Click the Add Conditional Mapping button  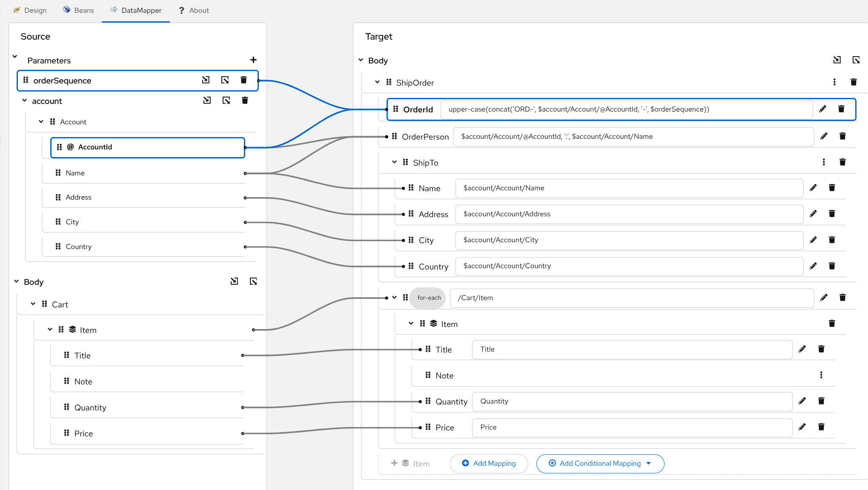(595, 463)
